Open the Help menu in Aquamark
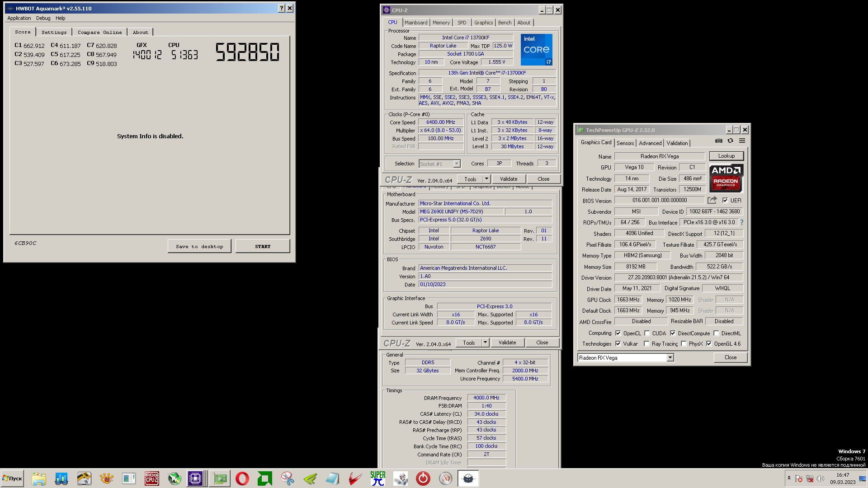The height and width of the screenshot is (488, 868). (x=61, y=19)
